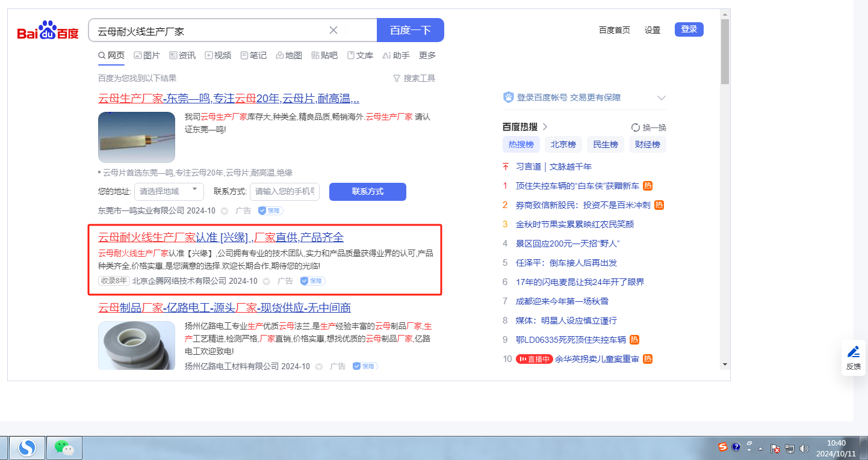The width and height of the screenshot is (868, 460).
Task: Click the 换一换 refresh icon
Action: click(x=636, y=127)
